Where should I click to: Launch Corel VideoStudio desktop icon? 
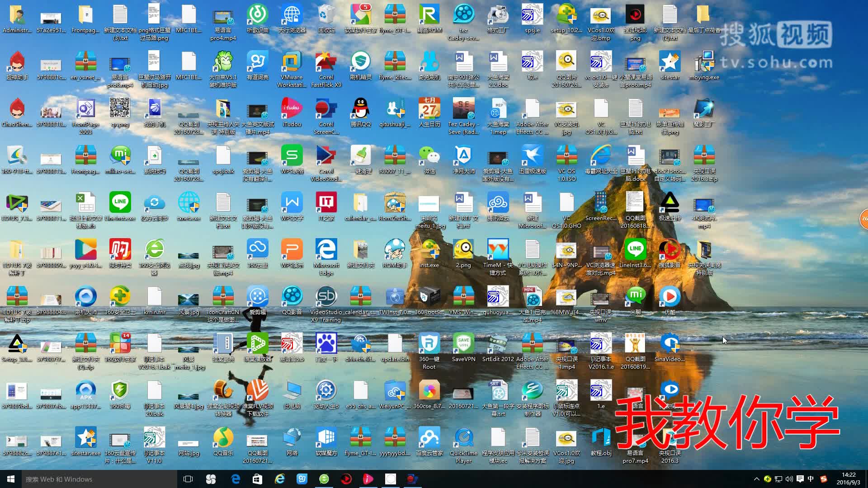[326, 163]
